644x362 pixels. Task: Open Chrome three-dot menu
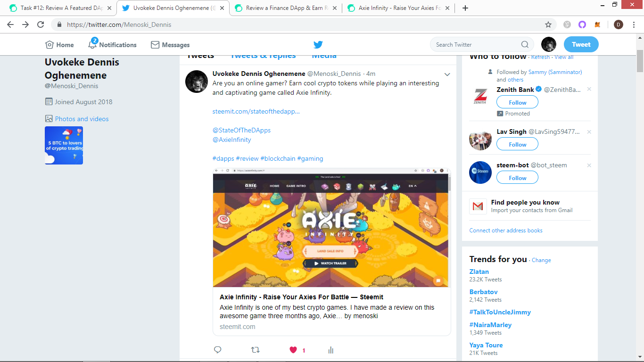coord(634,25)
